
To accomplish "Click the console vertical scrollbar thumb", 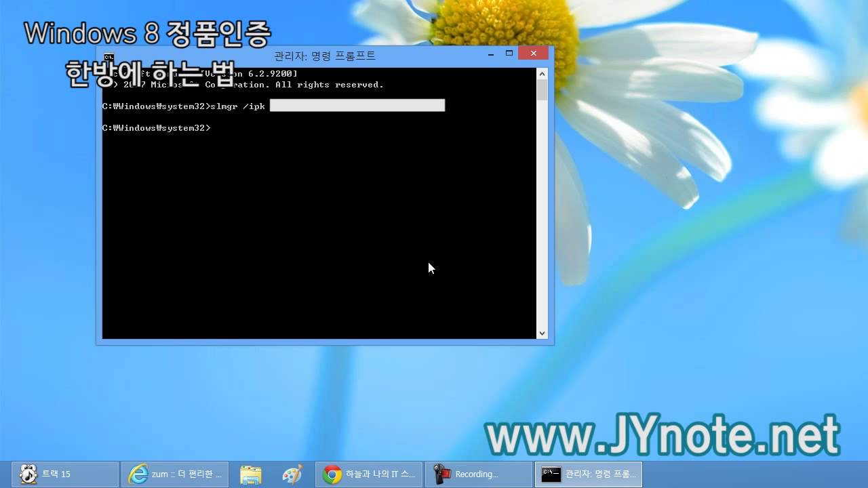I will tap(542, 90).
